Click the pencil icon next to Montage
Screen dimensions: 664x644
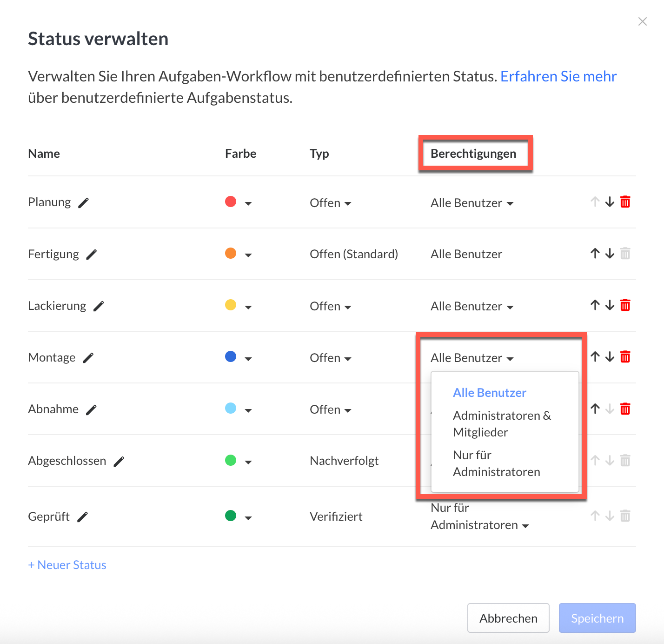pos(88,358)
